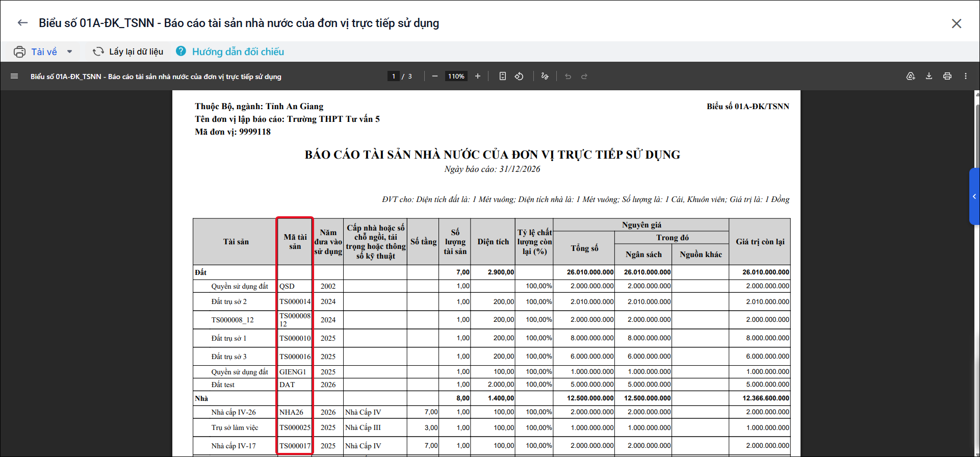The width and height of the screenshot is (980, 457).
Task: Select the cell with code GIENG1
Action: click(295, 372)
